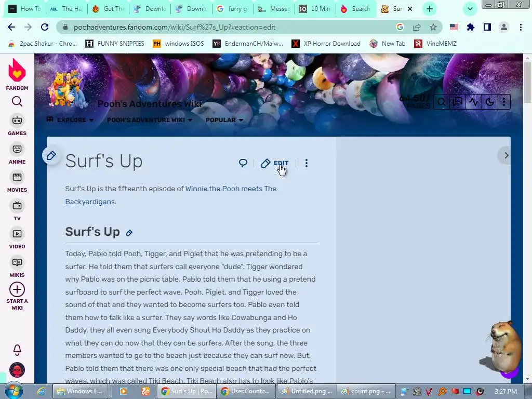
Task: Open the Movies section icon
Action: [17, 177]
